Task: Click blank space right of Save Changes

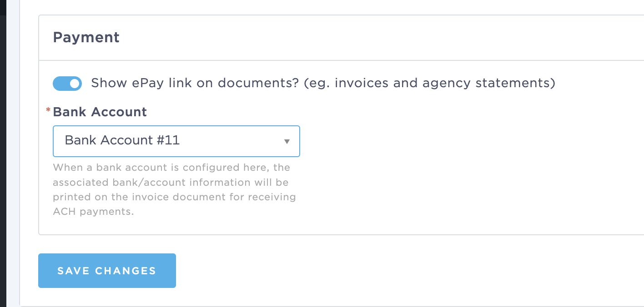Action: [409, 271]
